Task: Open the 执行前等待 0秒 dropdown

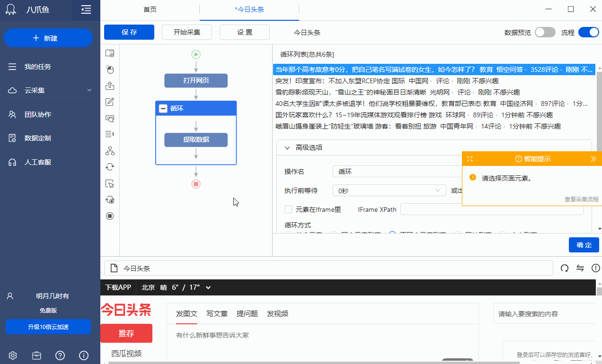Action: point(390,191)
